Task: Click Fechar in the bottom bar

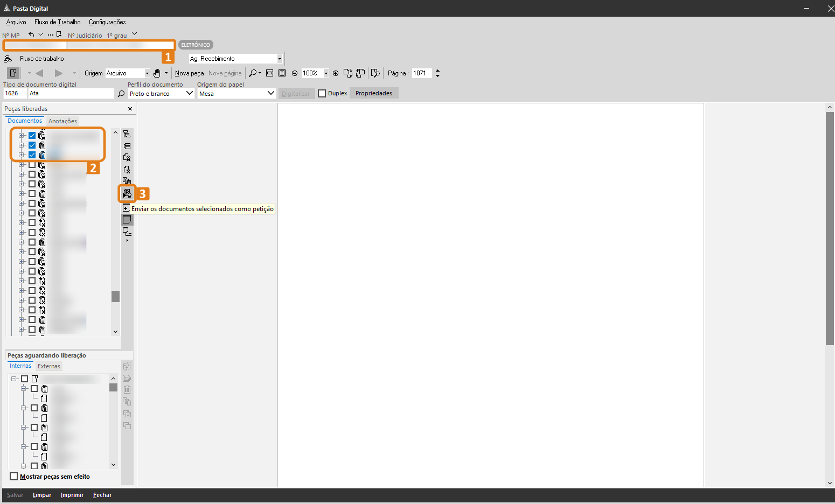Action: 102,495
